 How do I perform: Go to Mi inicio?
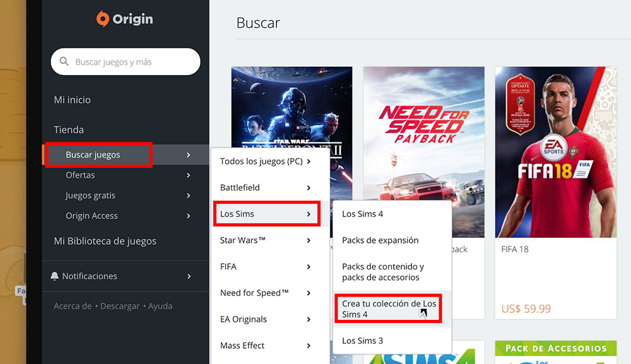tap(72, 100)
